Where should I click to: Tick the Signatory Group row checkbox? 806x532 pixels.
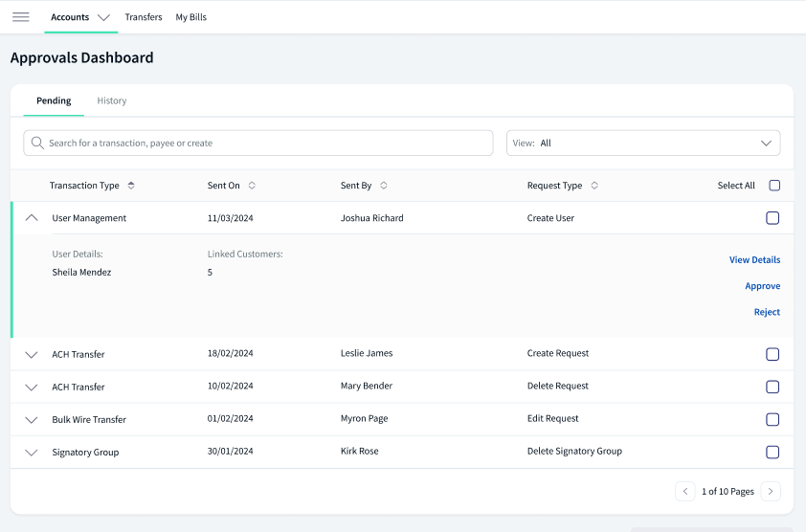[x=772, y=452]
